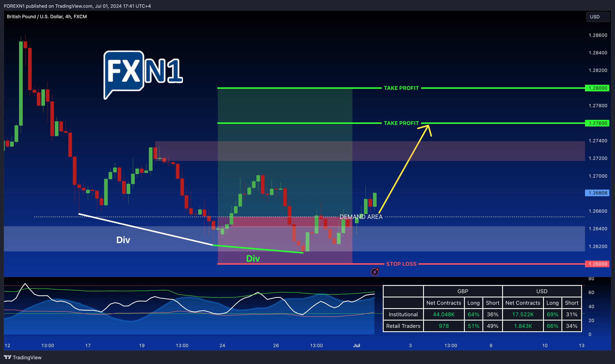Click the 8 date label on time axis
The image size is (615, 364).
(491, 346)
